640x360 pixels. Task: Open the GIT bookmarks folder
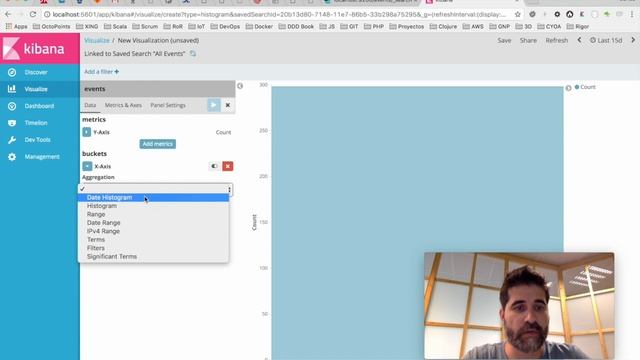349,26
